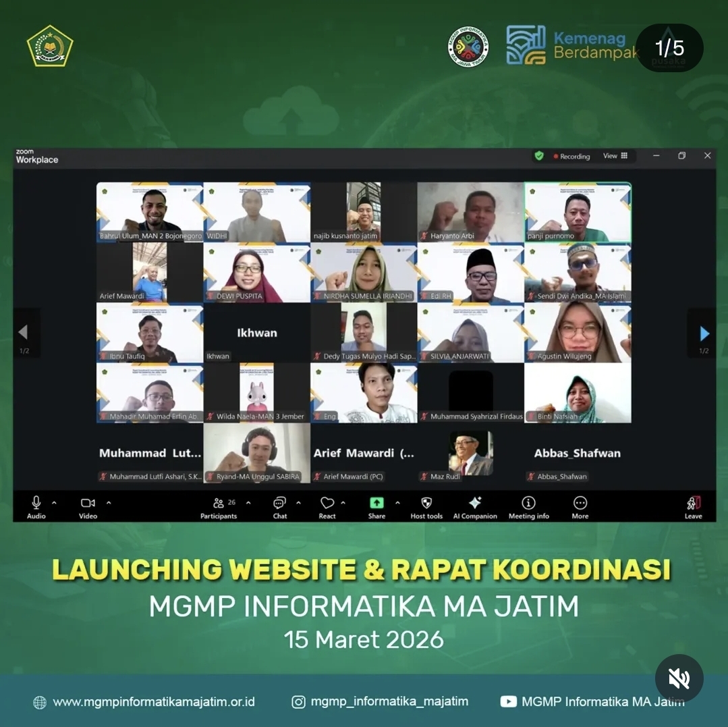The height and width of the screenshot is (727, 728).
Task: Click 'LAUNCHING WEBSITE & RAPAT KOORDINASI' heading
Action: pos(361,570)
